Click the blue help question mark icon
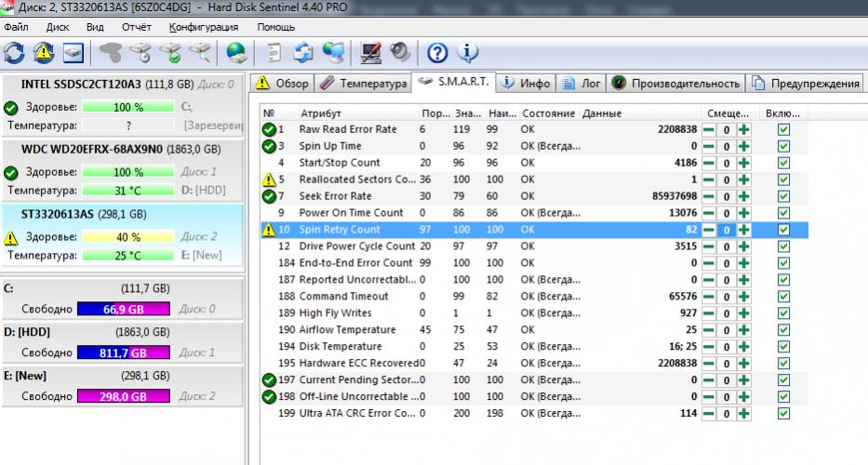The height and width of the screenshot is (465, 868). point(437,52)
